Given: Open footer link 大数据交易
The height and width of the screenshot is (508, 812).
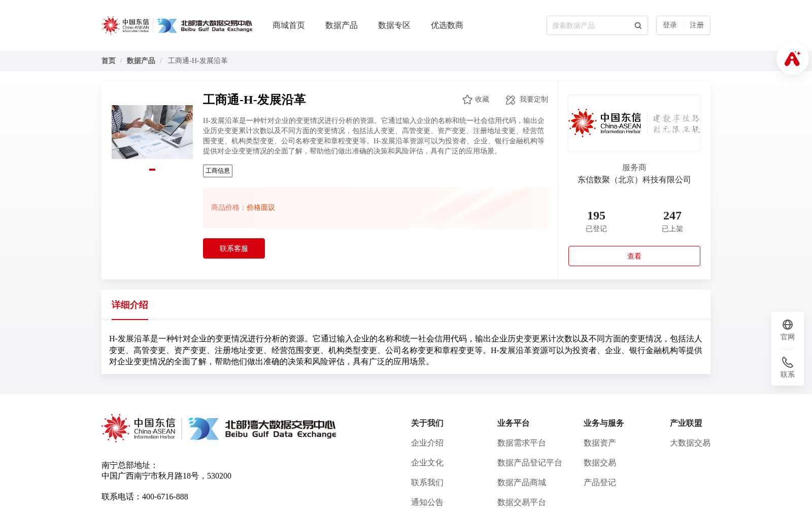Looking at the screenshot, I should coord(690,443).
